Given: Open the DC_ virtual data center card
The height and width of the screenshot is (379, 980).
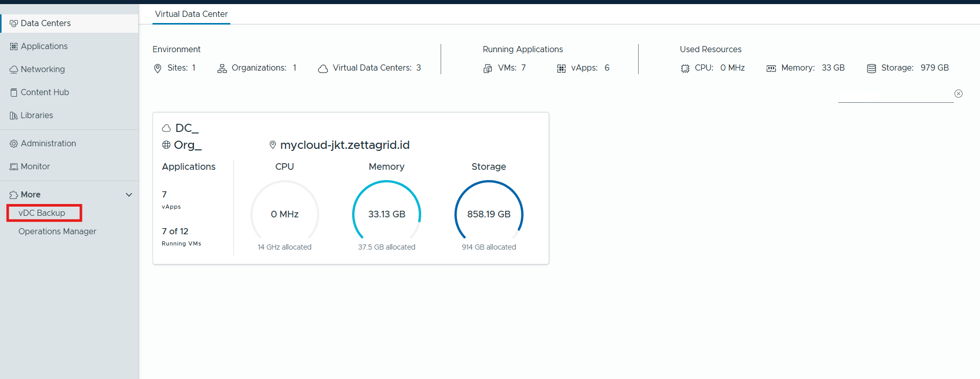Looking at the screenshot, I should [351, 188].
